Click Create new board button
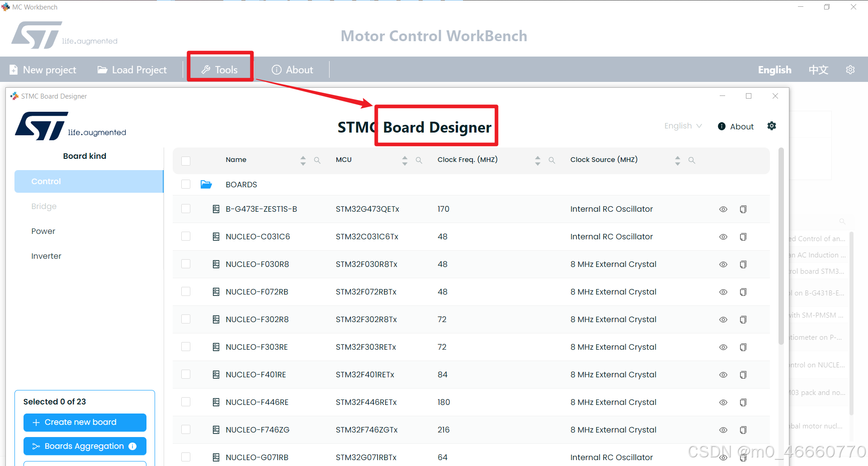 pos(85,422)
